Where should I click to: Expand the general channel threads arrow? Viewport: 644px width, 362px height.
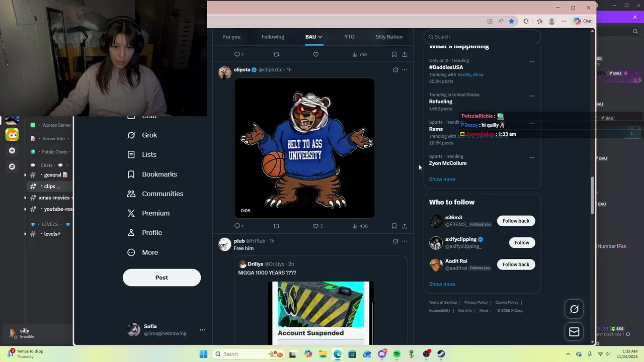(x=25, y=175)
